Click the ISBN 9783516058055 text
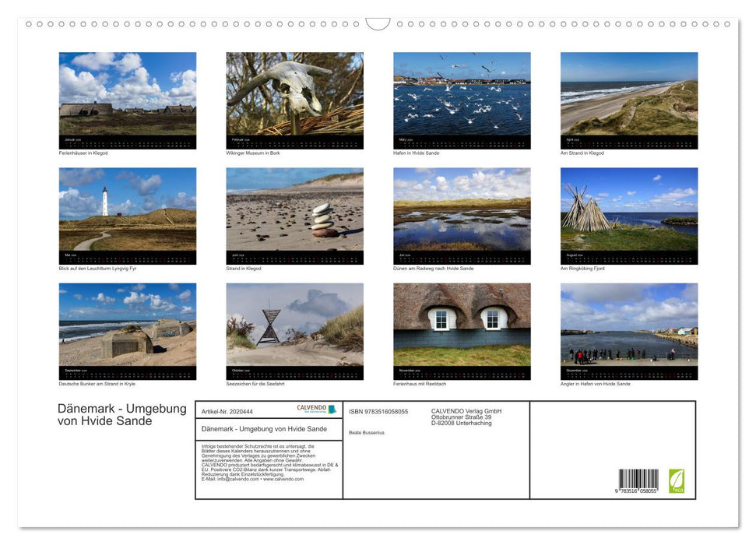756x545 pixels. 379,410
